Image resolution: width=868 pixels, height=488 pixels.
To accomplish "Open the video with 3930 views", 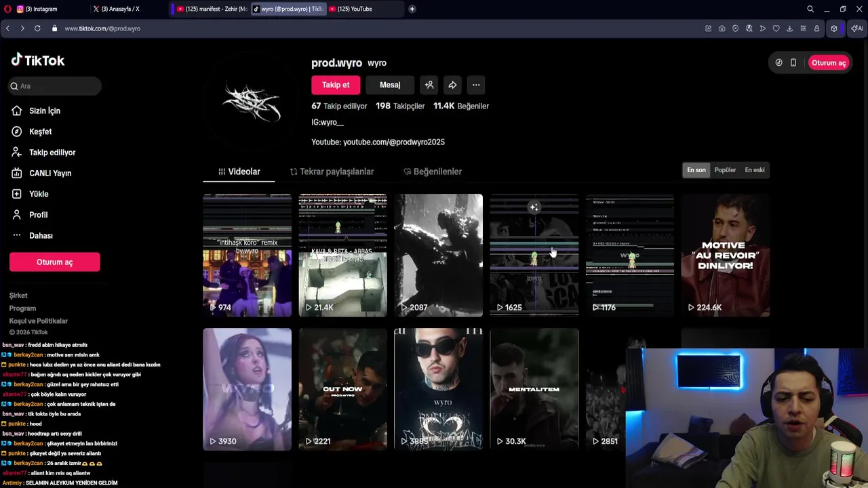I will [x=247, y=390].
